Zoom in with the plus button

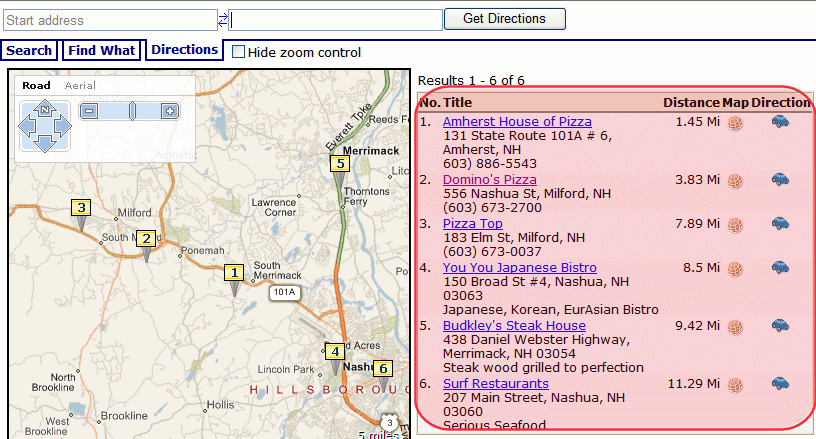coord(170,111)
